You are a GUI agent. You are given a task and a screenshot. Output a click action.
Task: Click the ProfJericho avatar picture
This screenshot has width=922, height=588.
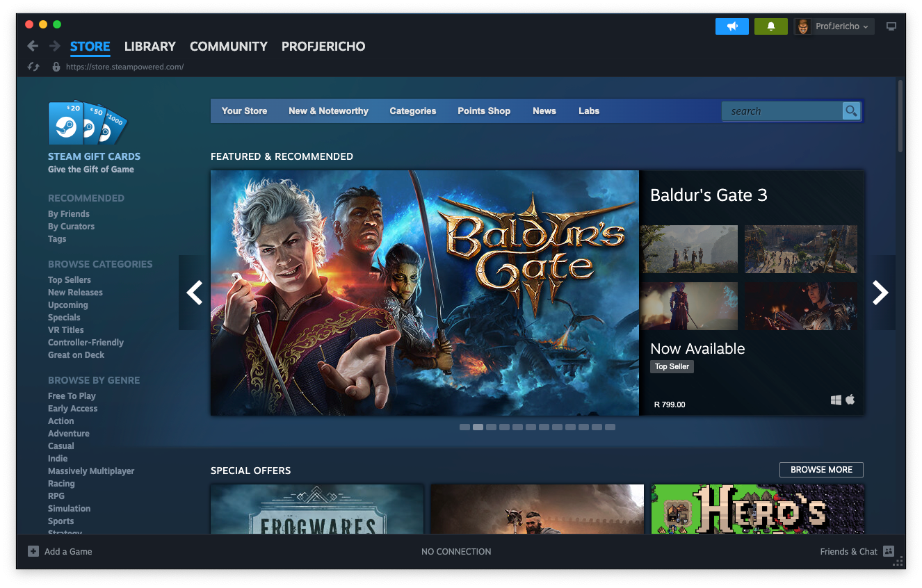[803, 26]
